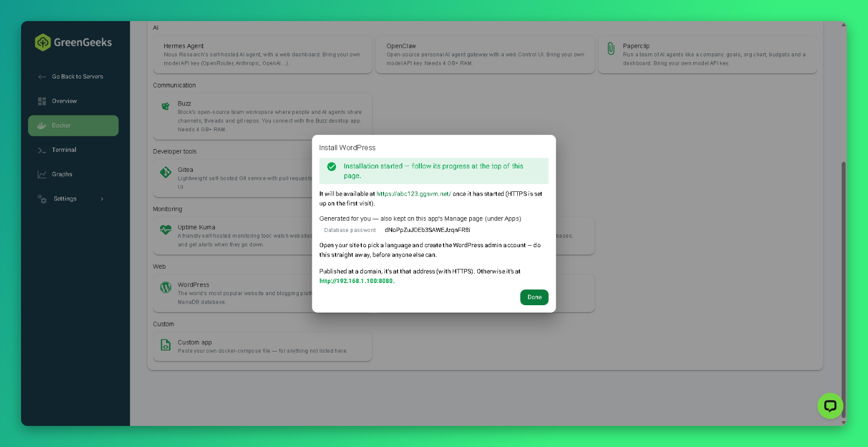868x447 pixels.
Task: Open the Graphs menu item
Action: pyautogui.click(x=73, y=174)
